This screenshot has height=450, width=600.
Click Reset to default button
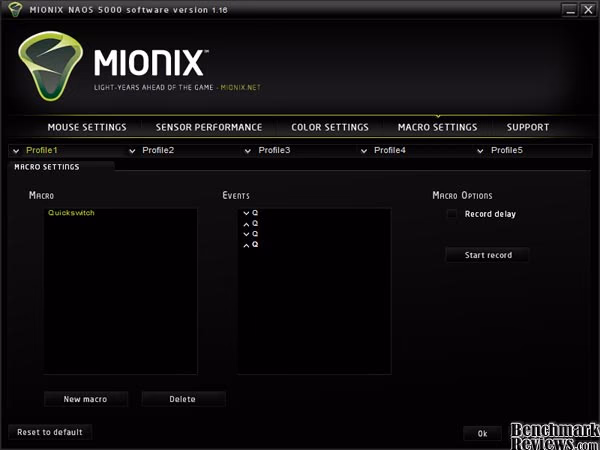50,432
